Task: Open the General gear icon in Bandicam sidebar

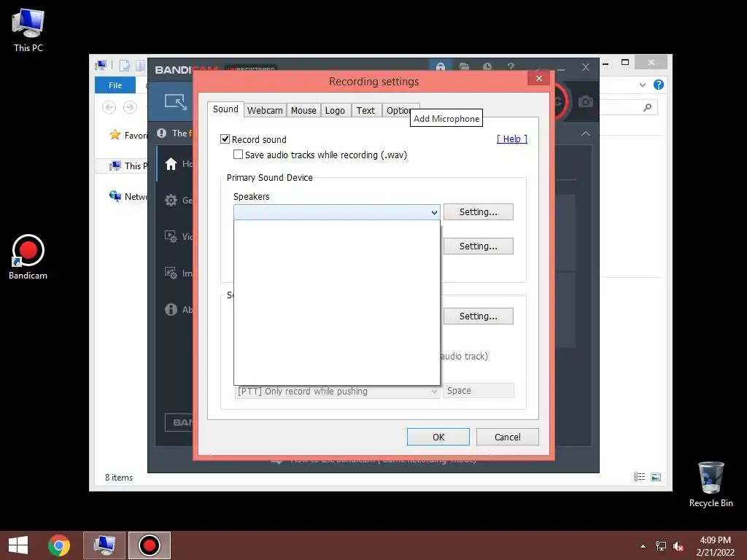Action: [171, 200]
